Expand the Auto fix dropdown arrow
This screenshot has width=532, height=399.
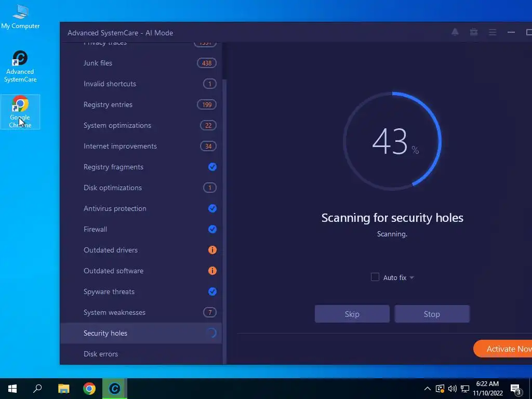coord(412,277)
